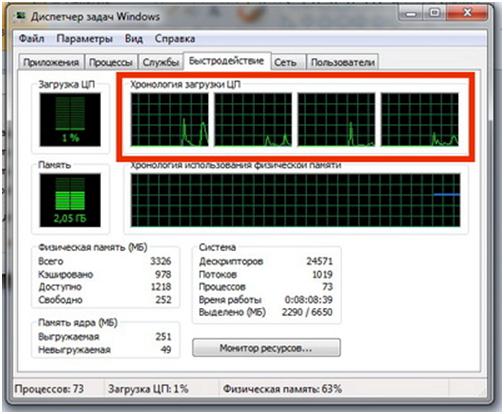
Task: Click the second CPU core history graph
Action: coord(253,120)
